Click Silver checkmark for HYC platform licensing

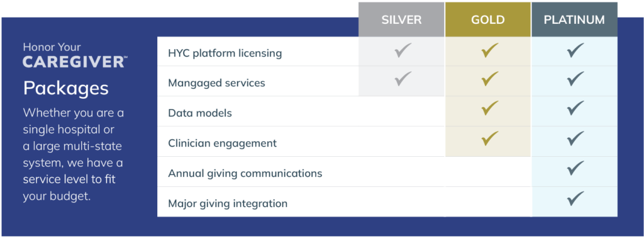click(403, 50)
